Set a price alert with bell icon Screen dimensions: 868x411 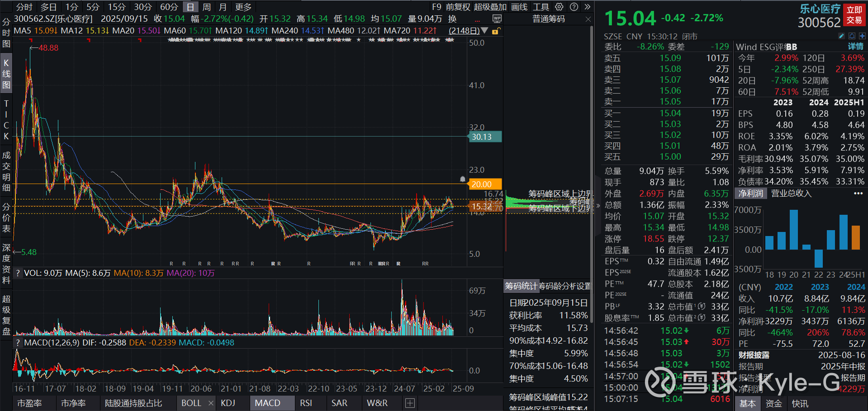[852, 36]
